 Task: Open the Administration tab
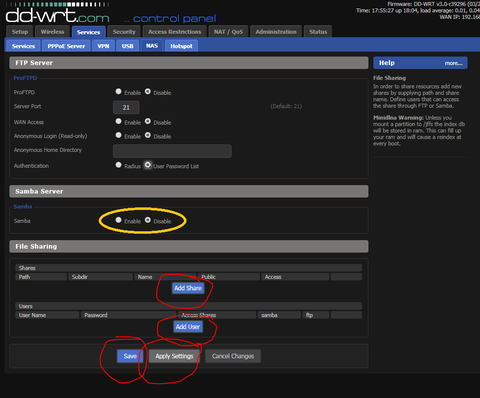pos(276,32)
